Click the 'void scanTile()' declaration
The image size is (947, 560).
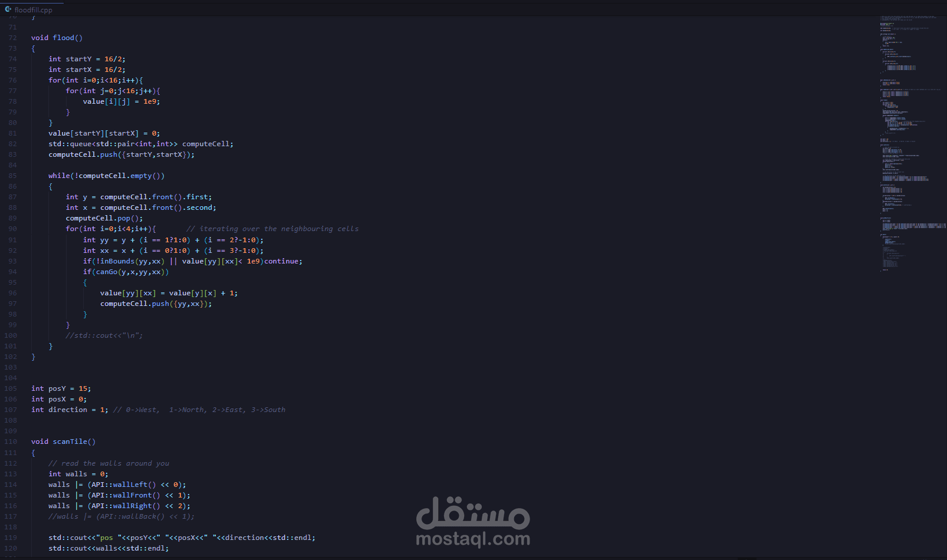coord(63,442)
